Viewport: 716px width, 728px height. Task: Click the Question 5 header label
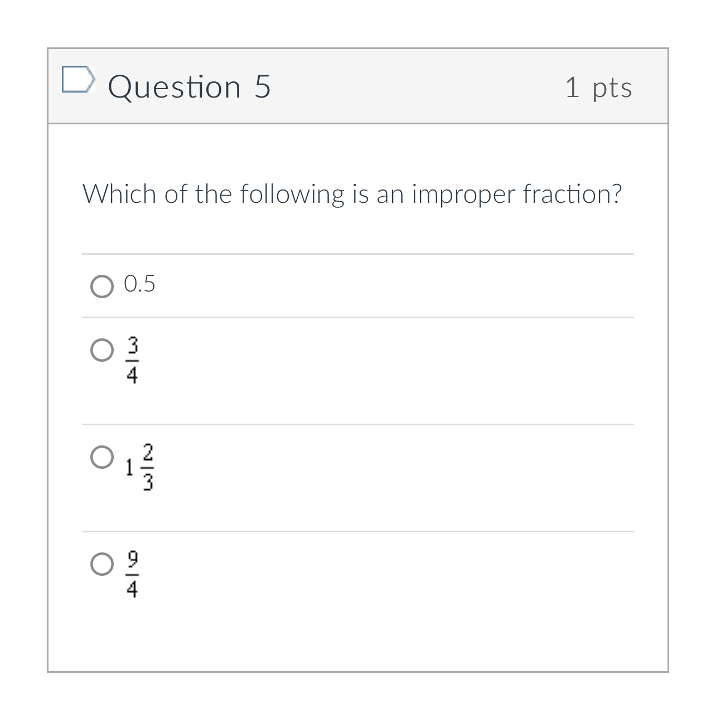(190, 86)
